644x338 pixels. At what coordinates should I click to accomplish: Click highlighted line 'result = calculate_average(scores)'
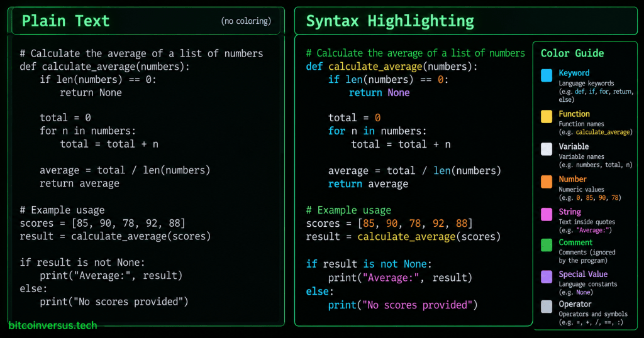(x=403, y=237)
